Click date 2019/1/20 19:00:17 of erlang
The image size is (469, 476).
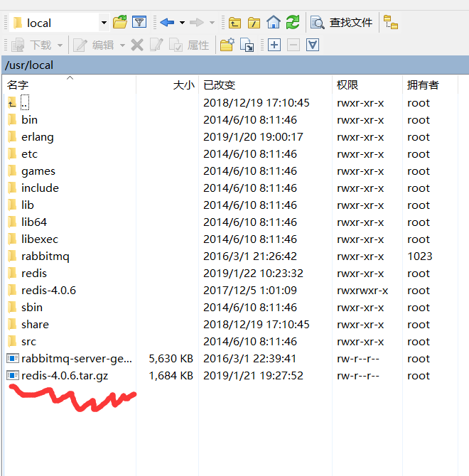(253, 137)
